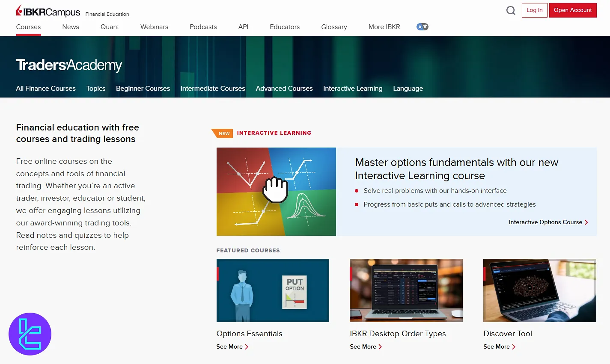Click the Log In button
Viewport: 610px width, 364px height.
click(x=535, y=10)
